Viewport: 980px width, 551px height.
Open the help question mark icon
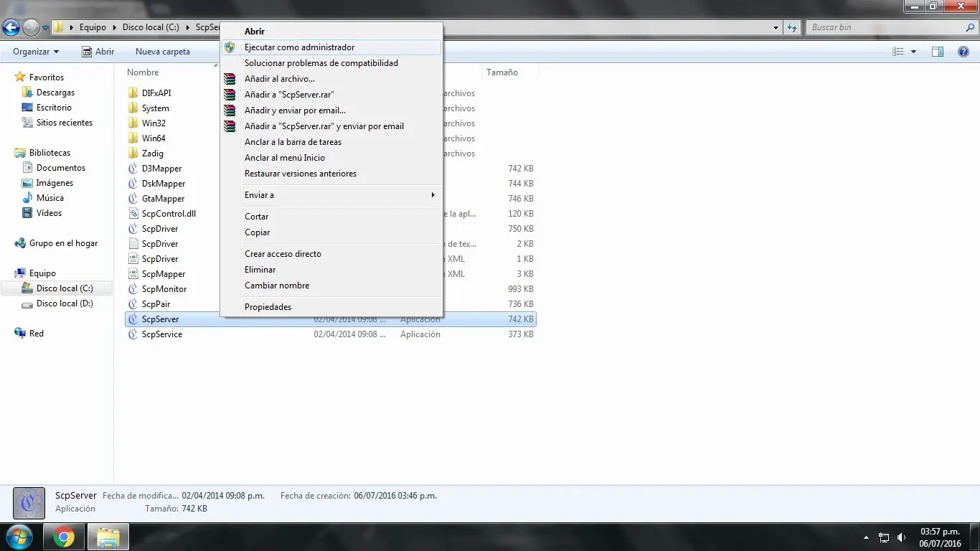[x=963, y=52]
